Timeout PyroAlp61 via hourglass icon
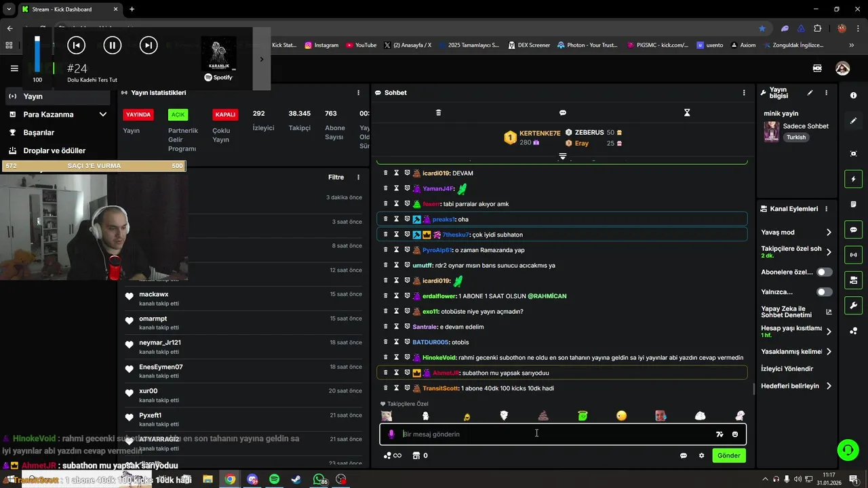This screenshot has height=488, width=868. [397, 250]
